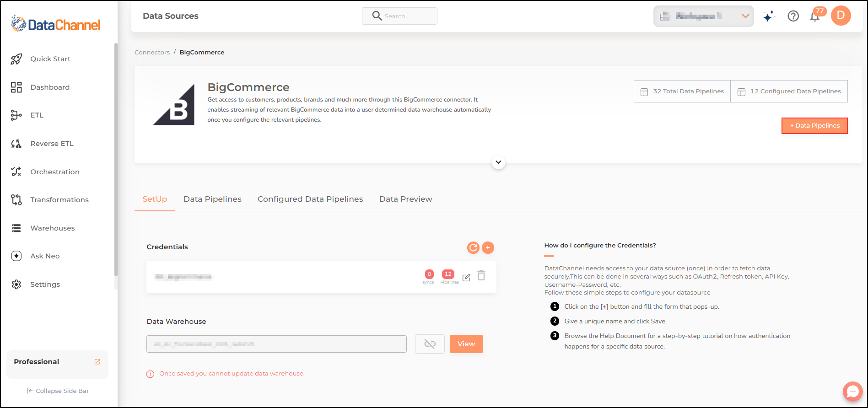Open the ETL sidebar icon
The image size is (868, 408).
[16, 115]
